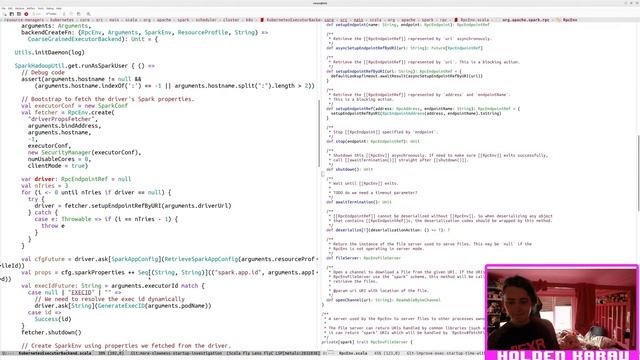Select rpc in the right pane breadcrumb
The width and height of the screenshot is (640, 360).
pyautogui.click(x=444, y=20)
